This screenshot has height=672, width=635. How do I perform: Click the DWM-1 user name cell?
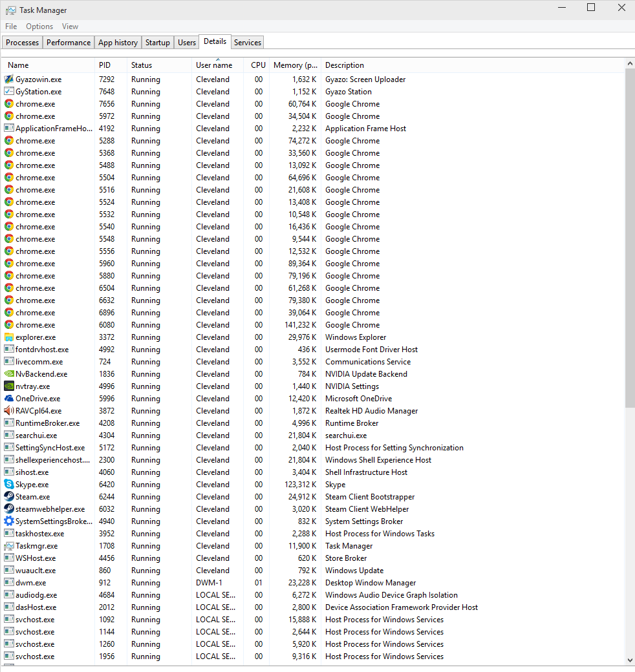(x=210, y=582)
